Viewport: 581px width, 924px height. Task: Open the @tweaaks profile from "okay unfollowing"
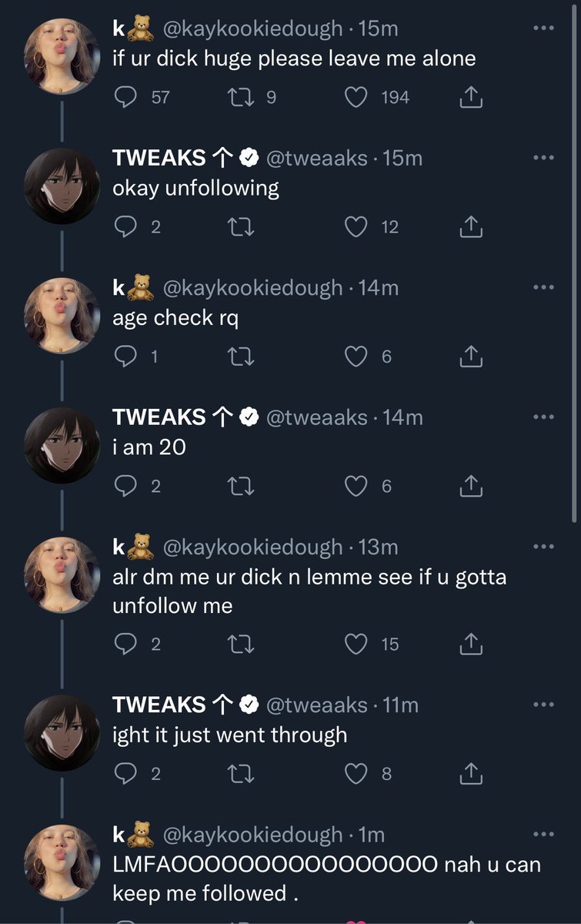(316, 158)
